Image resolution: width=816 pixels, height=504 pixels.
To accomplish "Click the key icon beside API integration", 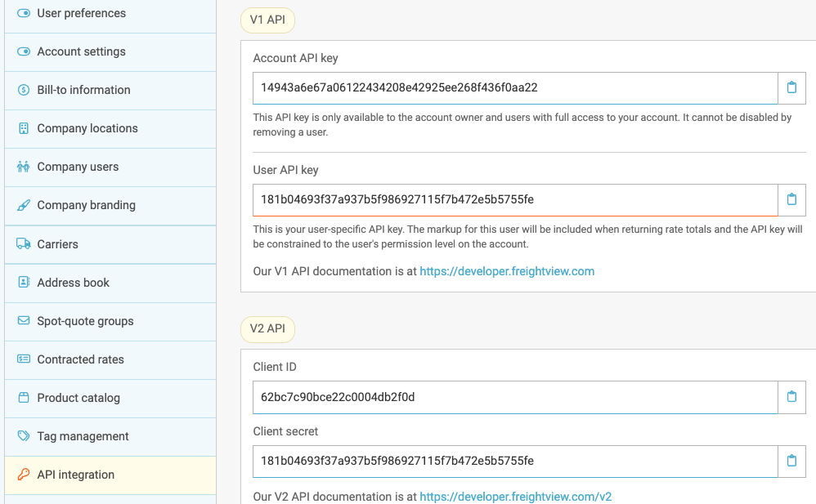I will tap(23, 475).
